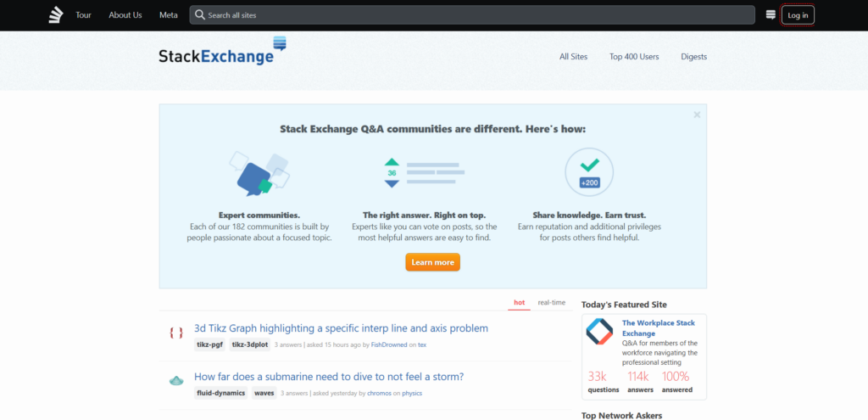The height and width of the screenshot is (420, 868).
Task: Click '3 answers' under the Tikz question
Action: (x=288, y=344)
